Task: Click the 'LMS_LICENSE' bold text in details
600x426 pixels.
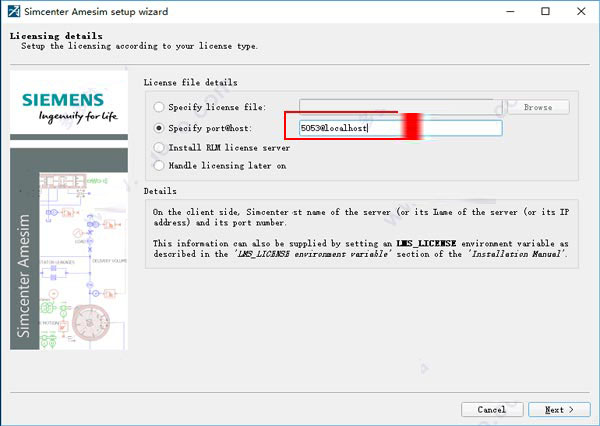Action: click(x=426, y=243)
